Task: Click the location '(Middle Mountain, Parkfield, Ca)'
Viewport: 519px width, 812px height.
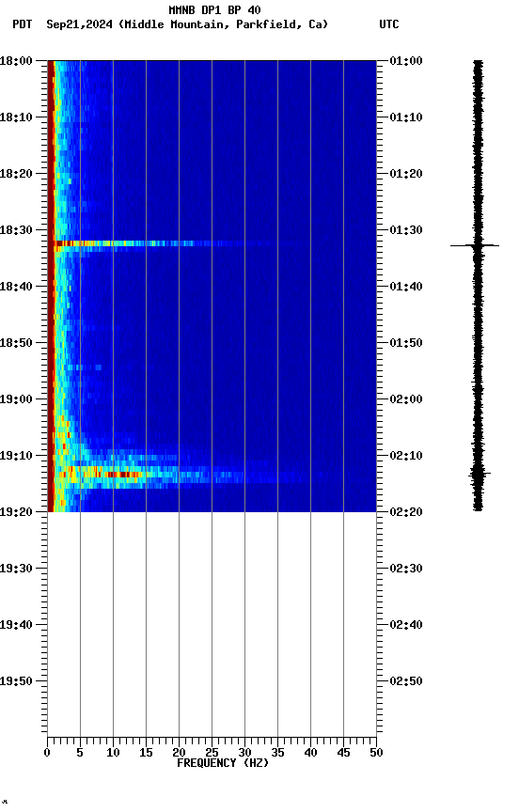Action: (x=223, y=24)
